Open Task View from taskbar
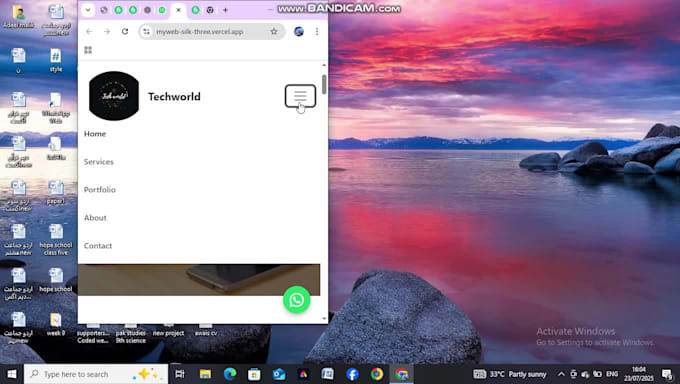Image resolution: width=680 pixels, height=384 pixels. click(180, 374)
